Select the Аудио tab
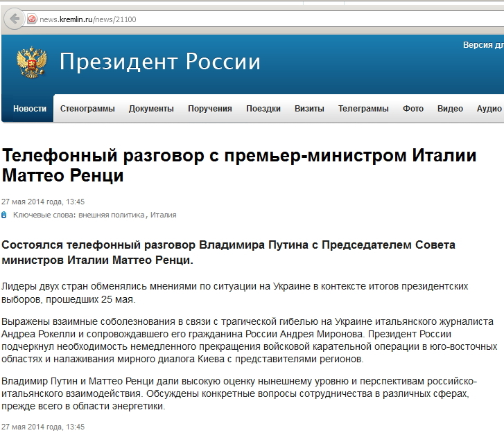Image resolution: width=504 pixels, height=435 pixels. (x=489, y=109)
